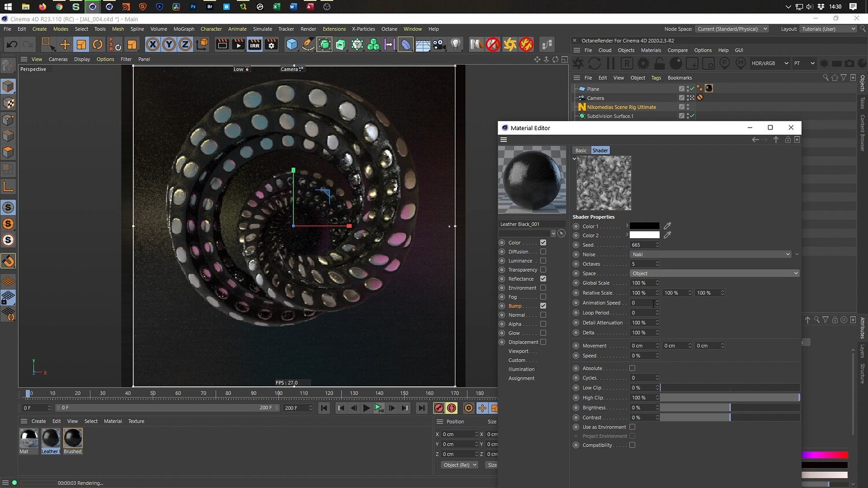868x488 pixels.
Task: Enable the Diffusion channel checkbox
Action: coord(543,252)
